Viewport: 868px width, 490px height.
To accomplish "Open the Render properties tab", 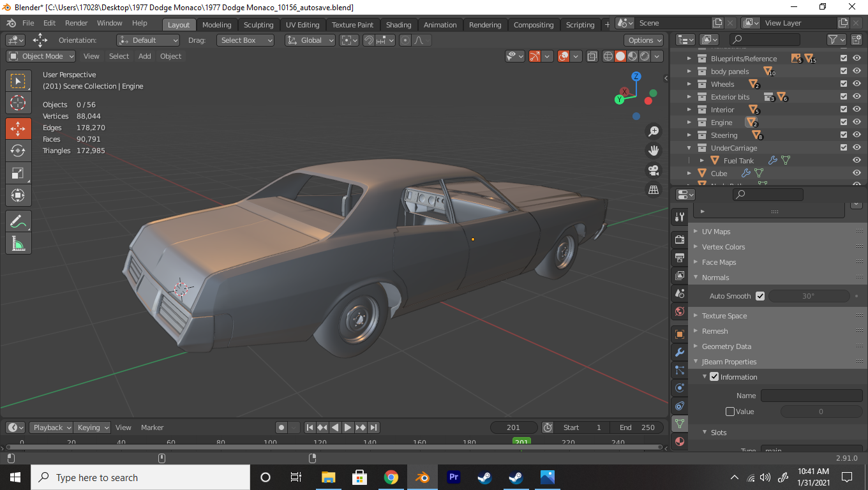I will click(x=680, y=240).
